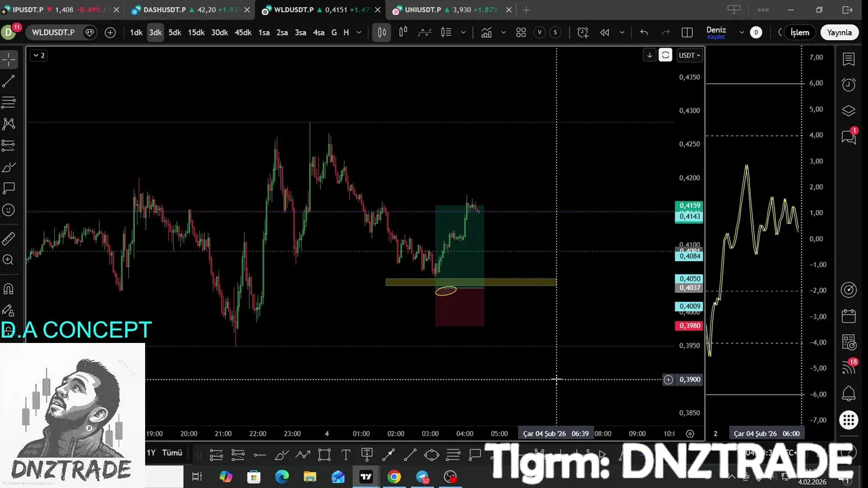Select the crosshair cursor tool
The height and width of the screenshot is (488, 868).
pos(9,60)
